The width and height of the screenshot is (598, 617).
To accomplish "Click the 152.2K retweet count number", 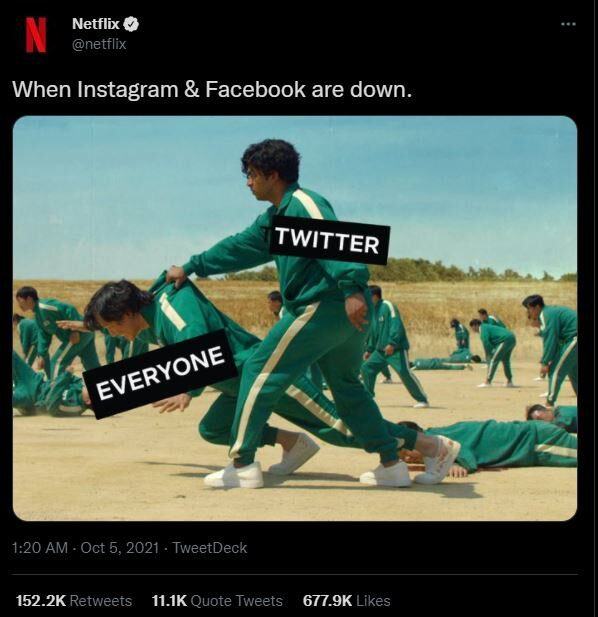I will coord(41,601).
